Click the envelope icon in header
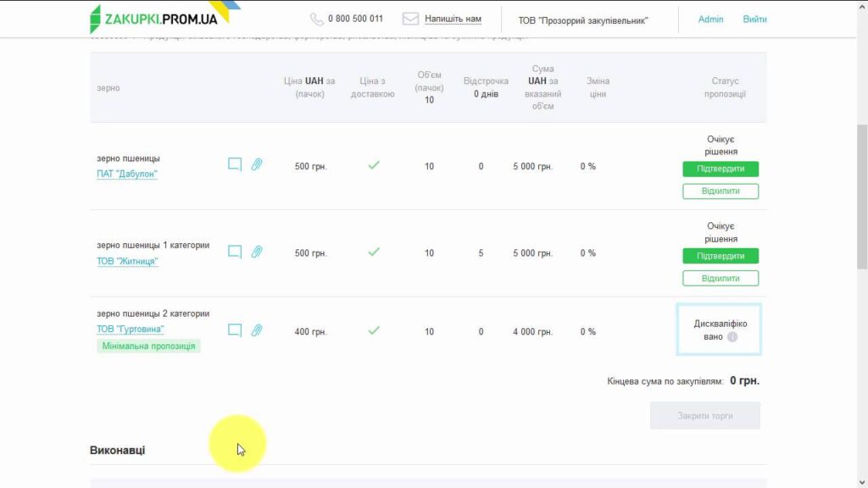 pyautogui.click(x=410, y=19)
